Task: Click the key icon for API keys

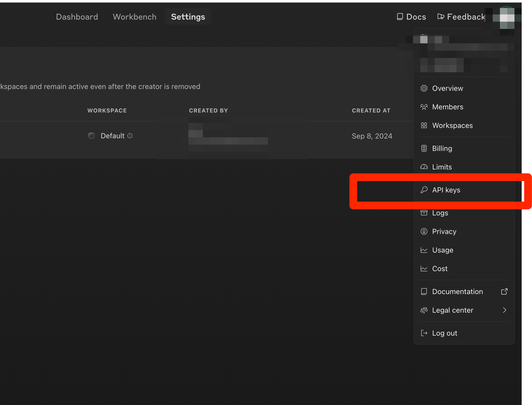Action: click(x=424, y=190)
